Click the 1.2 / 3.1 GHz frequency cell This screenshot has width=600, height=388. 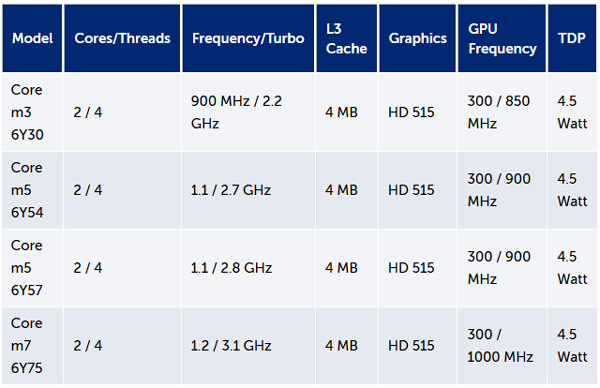pyautogui.click(x=248, y=346)
